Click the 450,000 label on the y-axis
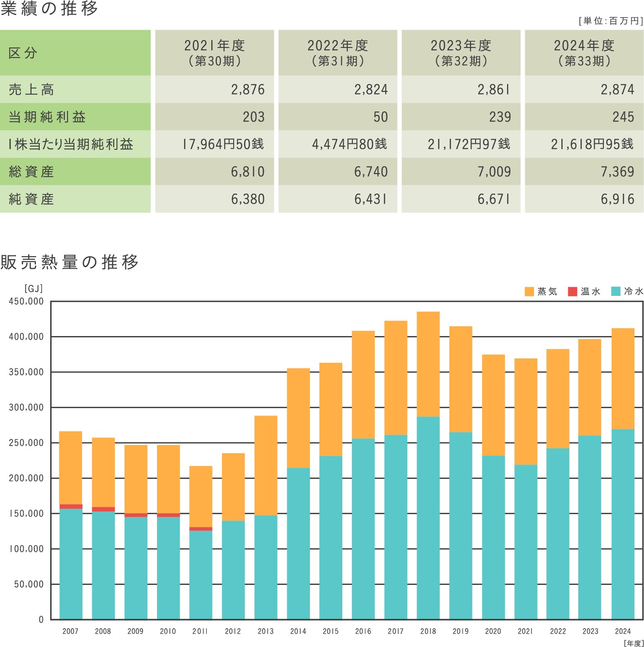This screenshot has height=647, width=644. pos(26,301)
